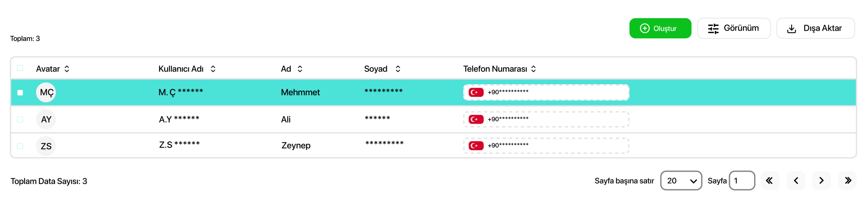The height and width of the screenshot is (200, 868).
Task: Jump to the last page
Action: pyautogui.click(x=847, y=180)
